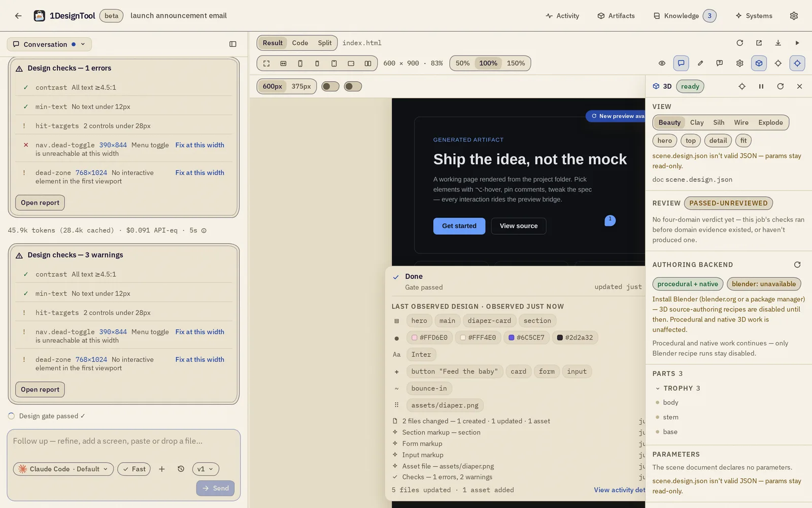Download the artifact

click(x=778, y=43)
